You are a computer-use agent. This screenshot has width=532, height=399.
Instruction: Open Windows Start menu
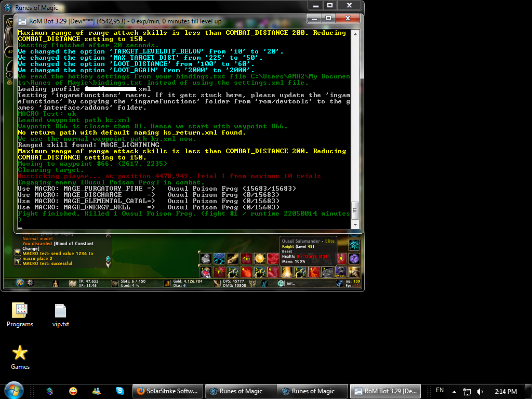[x=14, y=391]
